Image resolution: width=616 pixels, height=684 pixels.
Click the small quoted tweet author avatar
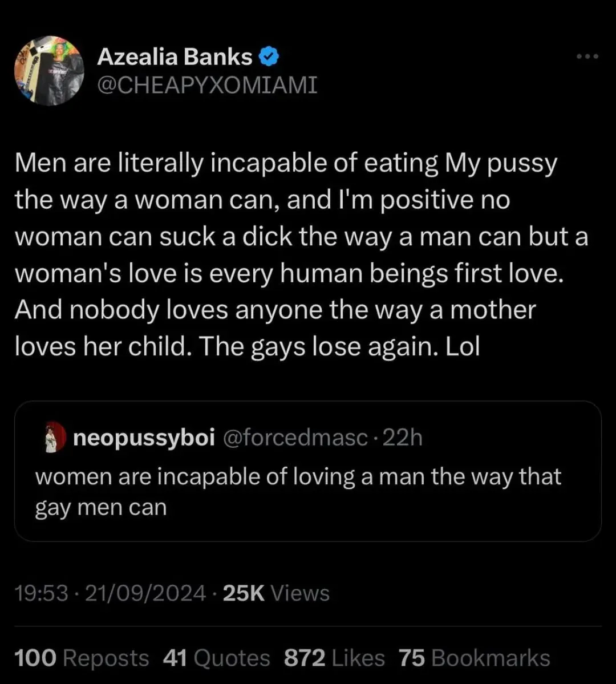(52, 439)
